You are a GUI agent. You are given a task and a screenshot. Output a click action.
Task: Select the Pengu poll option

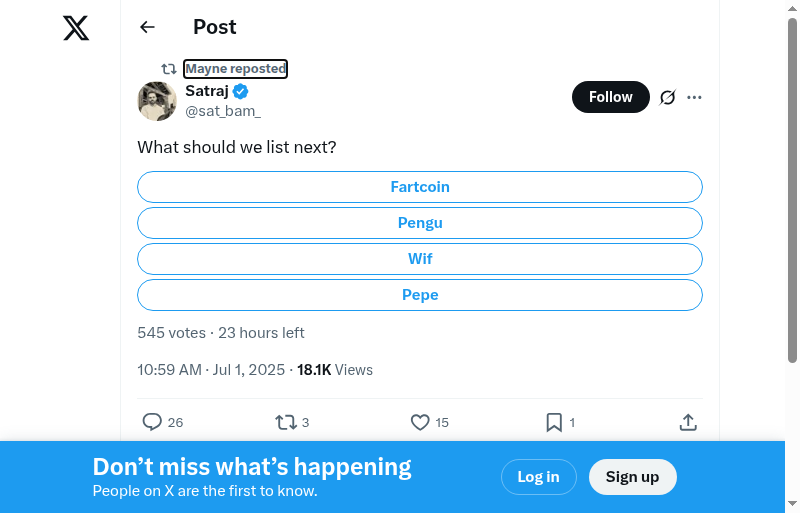coord(420,223)
